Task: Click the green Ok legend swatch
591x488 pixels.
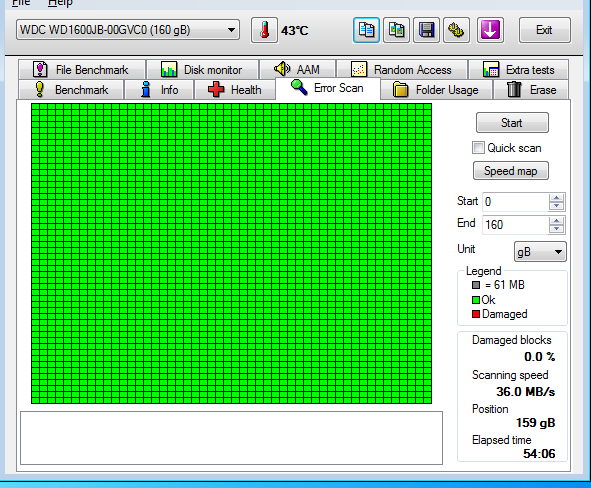Action: (x=476, y=300)
